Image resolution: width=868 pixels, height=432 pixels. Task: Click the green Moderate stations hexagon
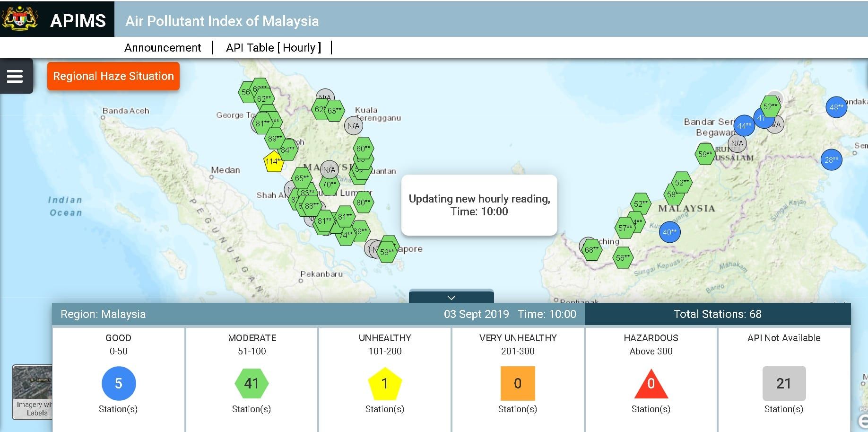click(x=252, y=383)
